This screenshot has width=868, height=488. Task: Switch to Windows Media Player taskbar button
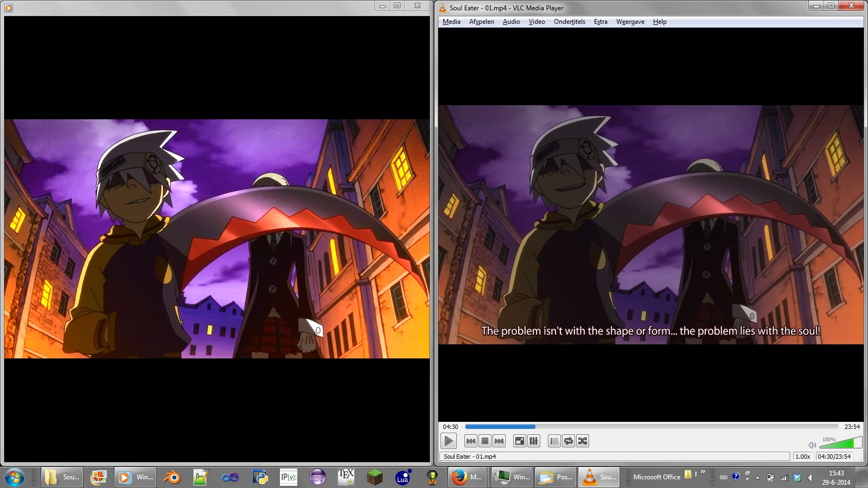136,477
